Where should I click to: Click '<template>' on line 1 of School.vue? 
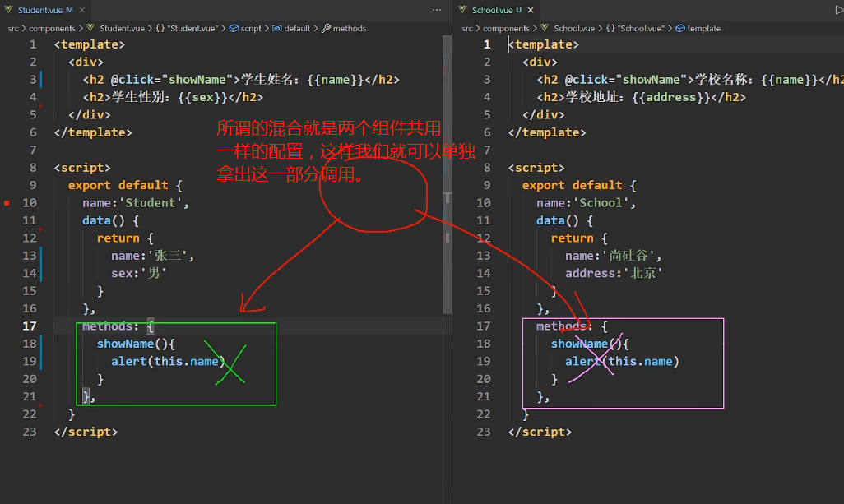(x=543, y=44)
